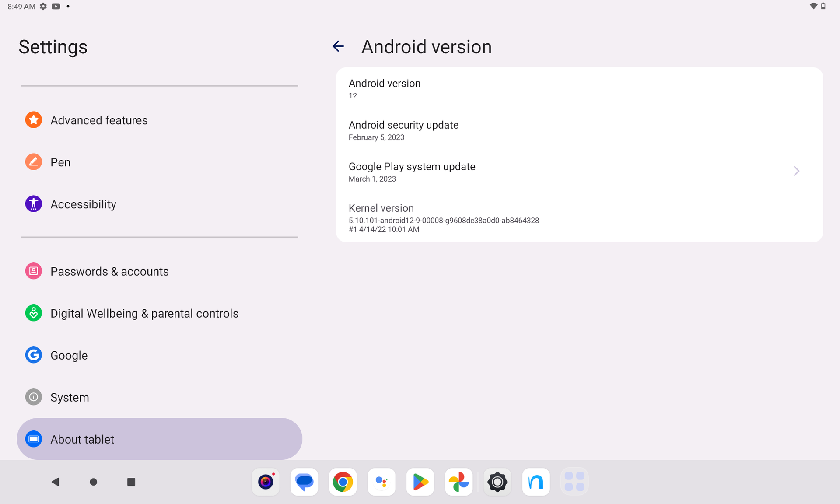Launch Camera app from taskbar
Screen dimensions: 840x504
coord(266,482)
